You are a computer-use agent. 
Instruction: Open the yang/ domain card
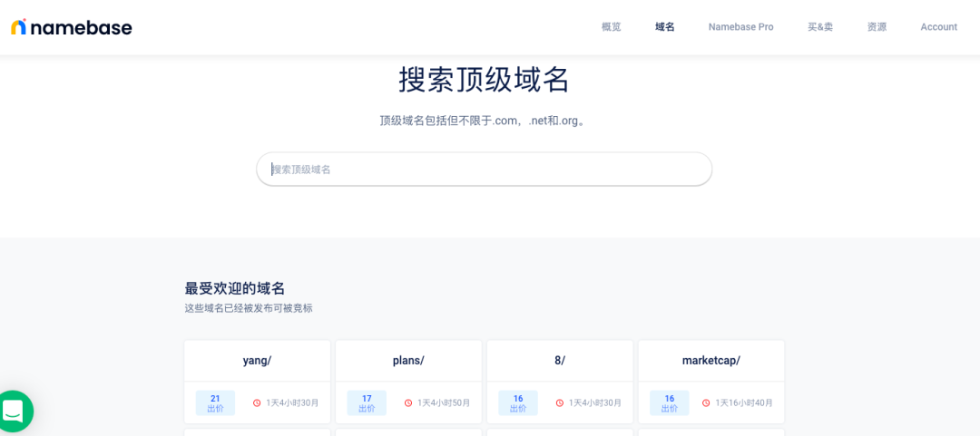click(257, 382)
